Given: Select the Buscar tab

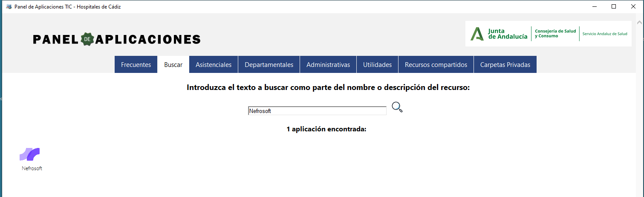Looking at the screenshot, I should pos(173,64).
